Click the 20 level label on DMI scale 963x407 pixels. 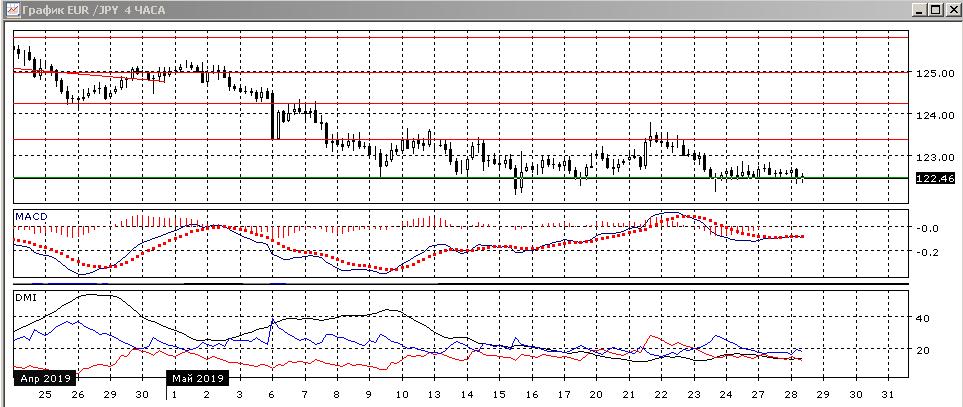[923, 351]
